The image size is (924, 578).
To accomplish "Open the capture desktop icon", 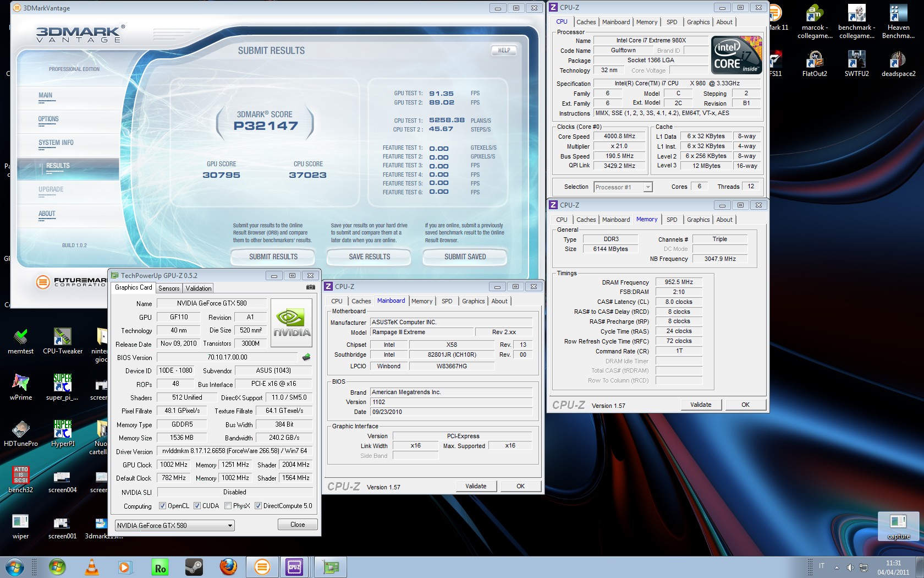I will 898,526.
